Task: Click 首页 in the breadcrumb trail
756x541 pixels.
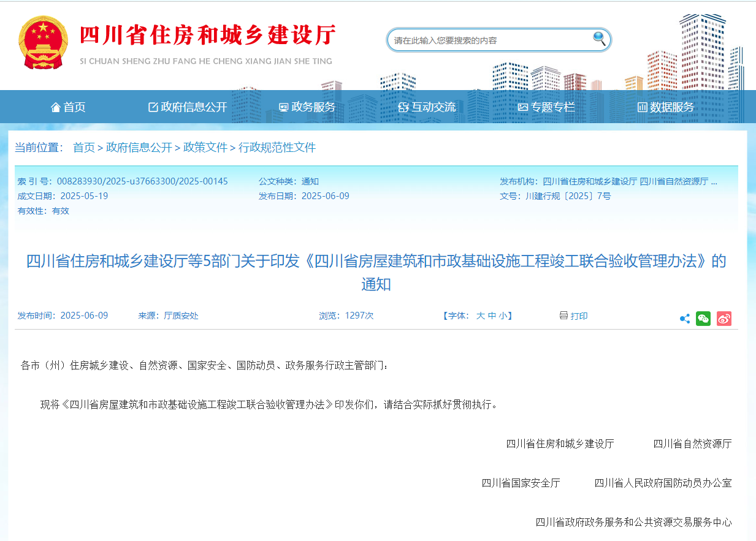Action: [84, 147]
